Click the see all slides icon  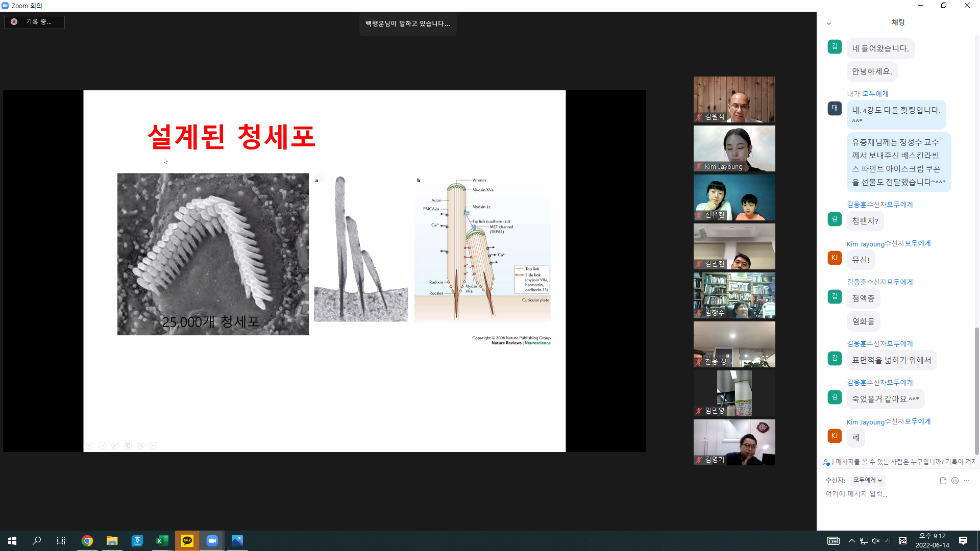pos(128,445)
